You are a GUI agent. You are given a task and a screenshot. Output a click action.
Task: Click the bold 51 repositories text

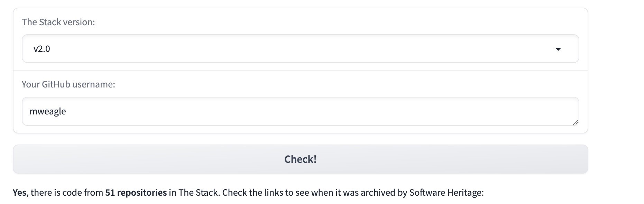click(136, 192)
